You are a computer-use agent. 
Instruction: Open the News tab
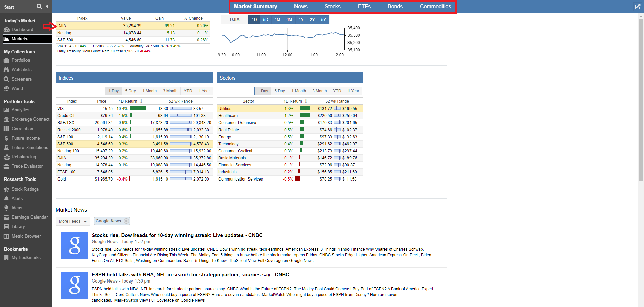coord(301,6)
